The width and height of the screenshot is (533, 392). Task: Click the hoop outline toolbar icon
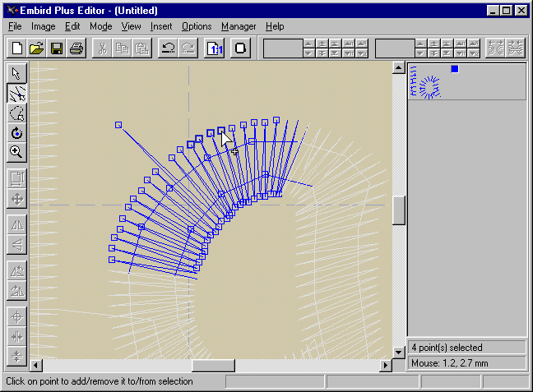coord(240,48)
